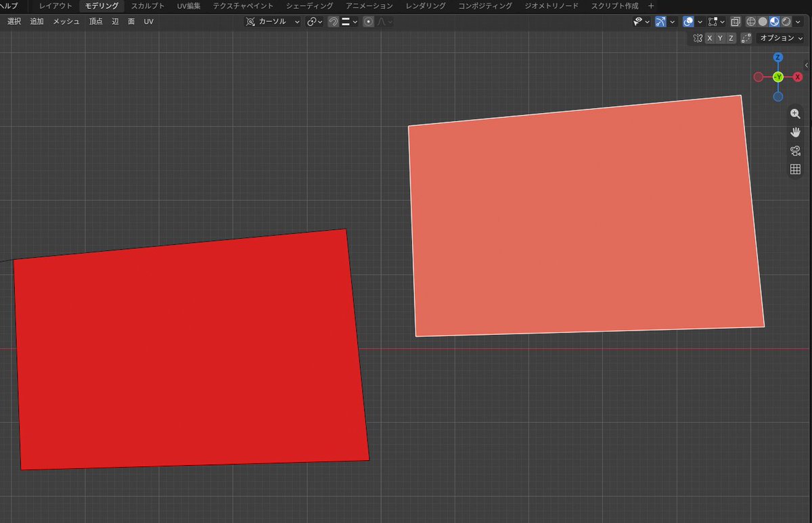The image size is (812, 523).
Task: Switch orthographic/perspective with the grid icon
Action: coord(795,168)
